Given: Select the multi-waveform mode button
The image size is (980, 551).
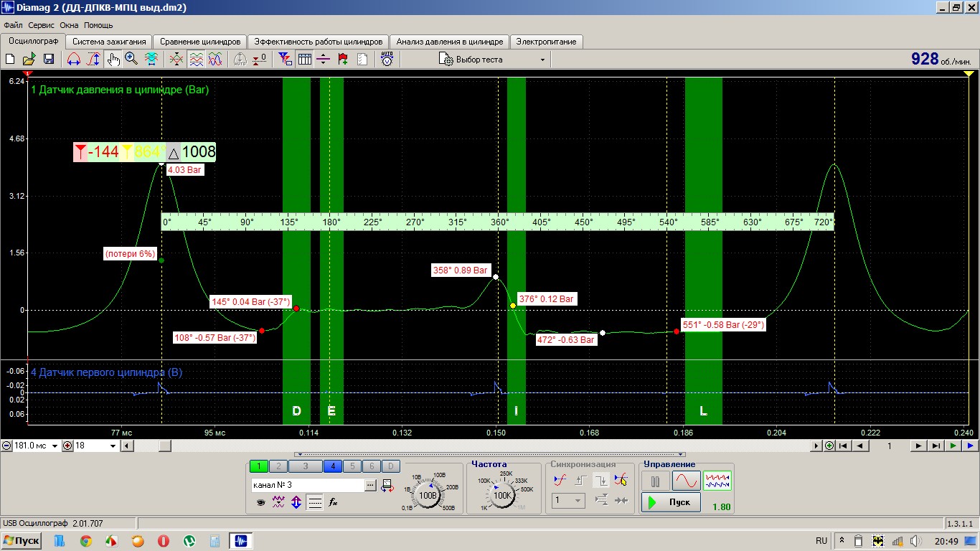Looking at the screenshot, I should click(x=717, y=481).
